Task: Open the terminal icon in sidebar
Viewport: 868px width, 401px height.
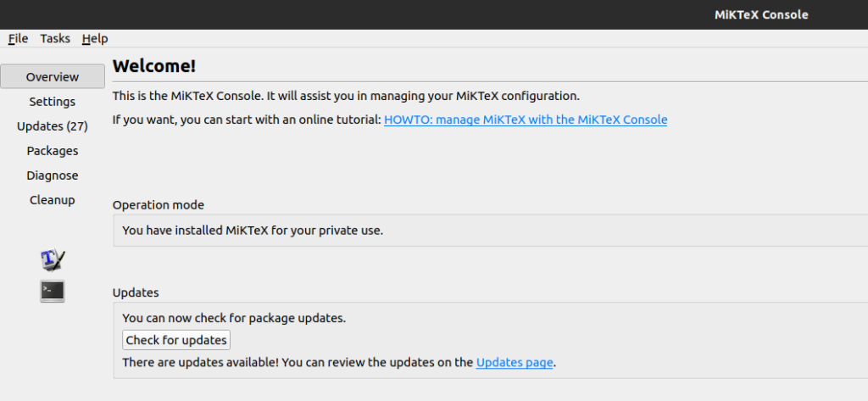Action: point(53,291)
